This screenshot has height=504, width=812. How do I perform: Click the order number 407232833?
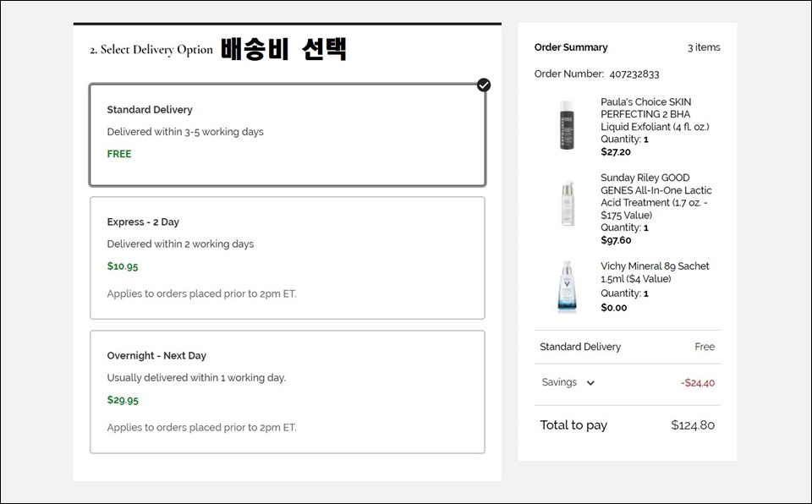(x=634, y=74)
